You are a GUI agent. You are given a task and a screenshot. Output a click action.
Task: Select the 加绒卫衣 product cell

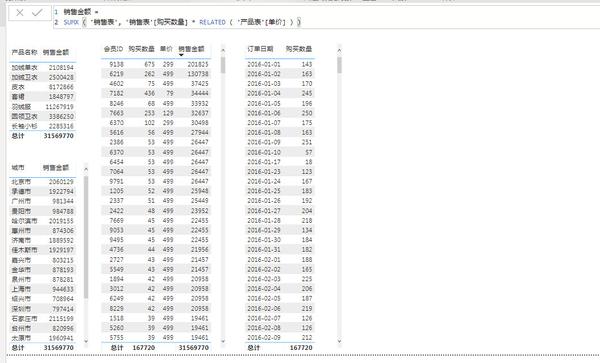24,77
